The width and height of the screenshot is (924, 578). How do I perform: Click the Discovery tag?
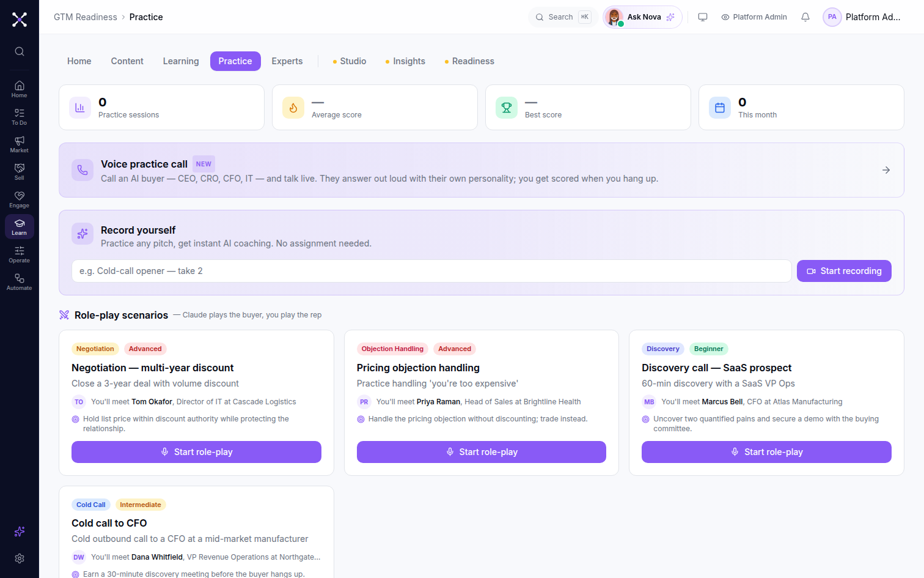coord(663,349)
